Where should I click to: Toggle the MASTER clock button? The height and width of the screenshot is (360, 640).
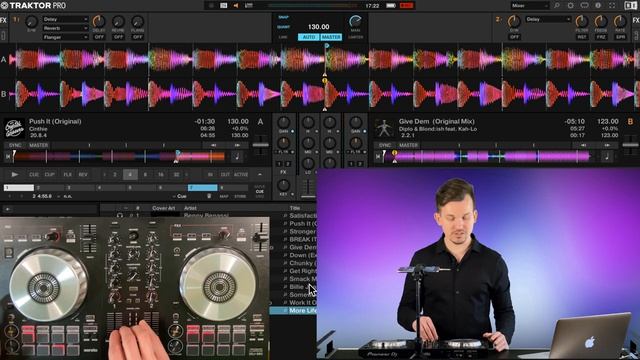pos(331,37)
